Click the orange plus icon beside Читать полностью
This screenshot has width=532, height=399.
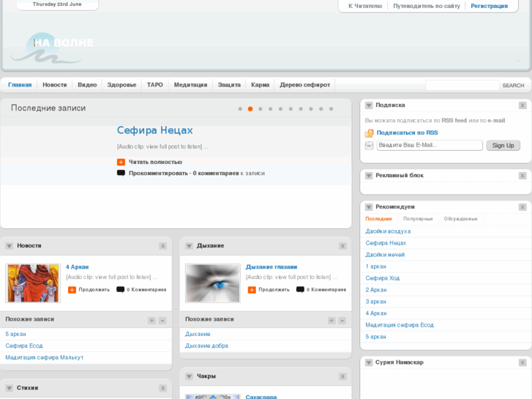121,162
